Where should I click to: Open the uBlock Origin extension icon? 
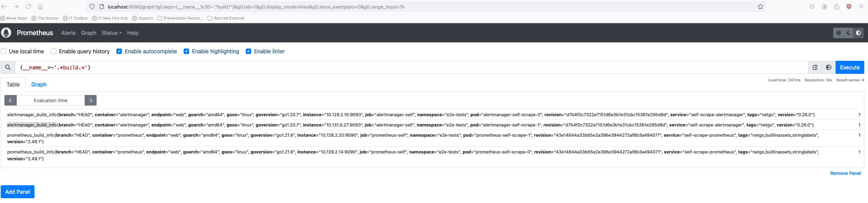click(849, 7)
